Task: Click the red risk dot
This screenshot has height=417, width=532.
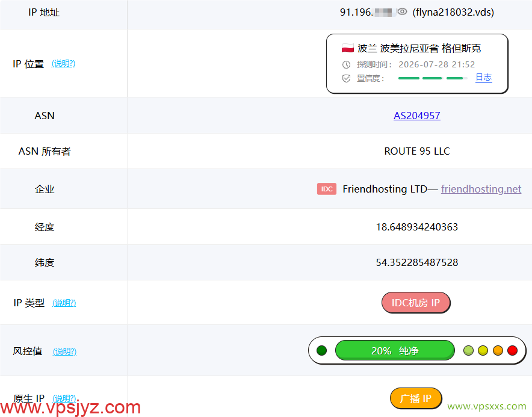Action: [512, 350]
